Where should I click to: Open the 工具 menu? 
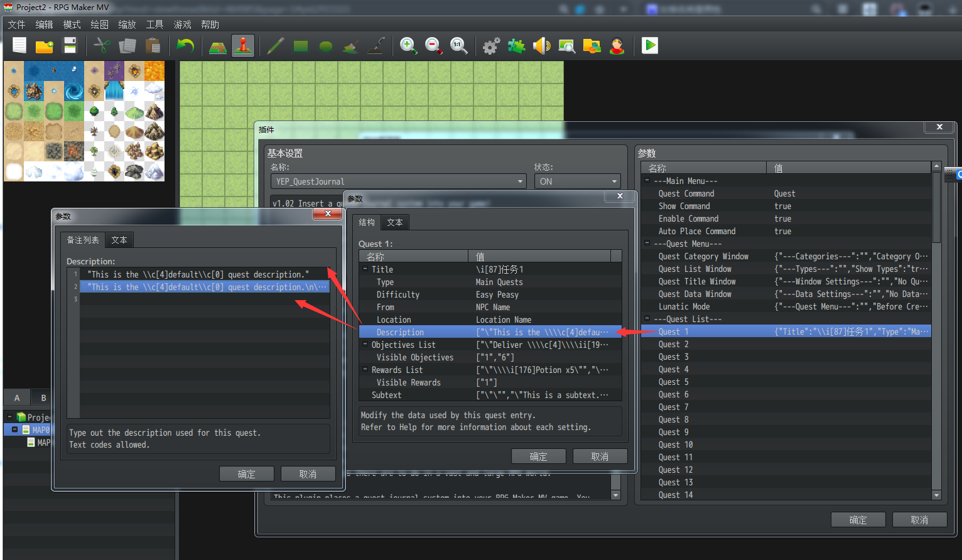tap(154, 24)
